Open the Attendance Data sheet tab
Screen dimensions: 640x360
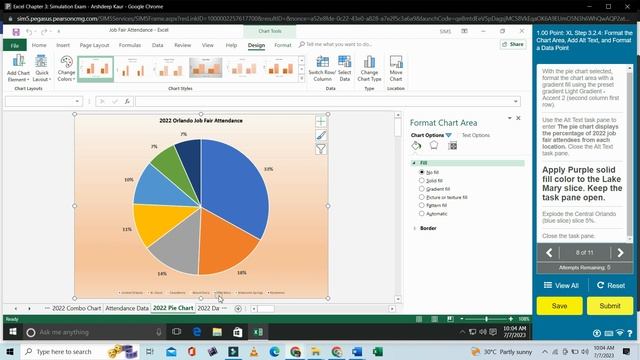pos(127,308)
